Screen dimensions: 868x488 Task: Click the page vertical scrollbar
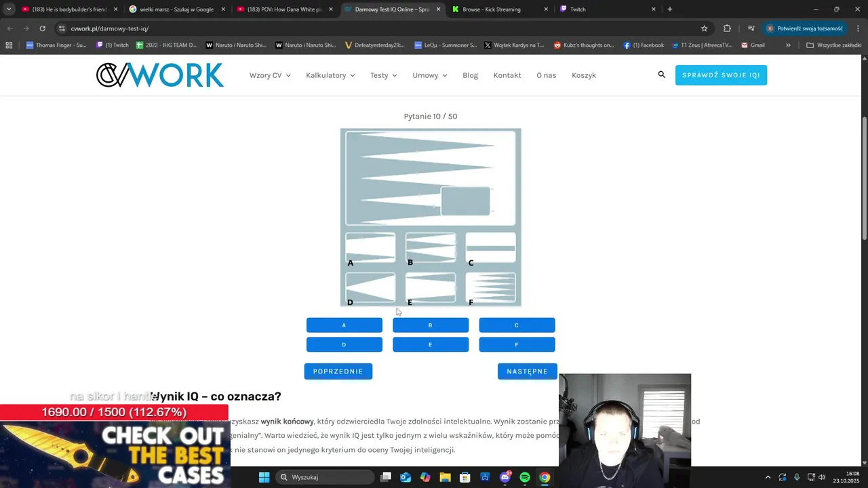(864, 178)
